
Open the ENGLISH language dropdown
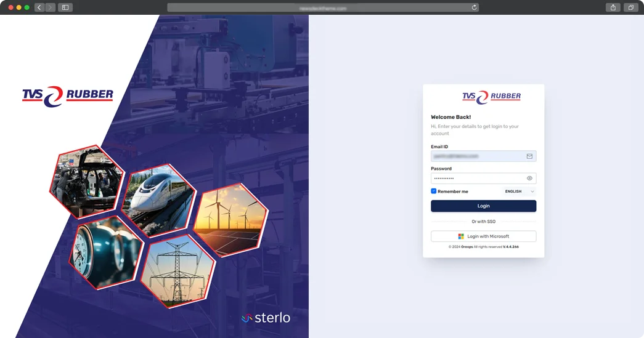(520, 191)
